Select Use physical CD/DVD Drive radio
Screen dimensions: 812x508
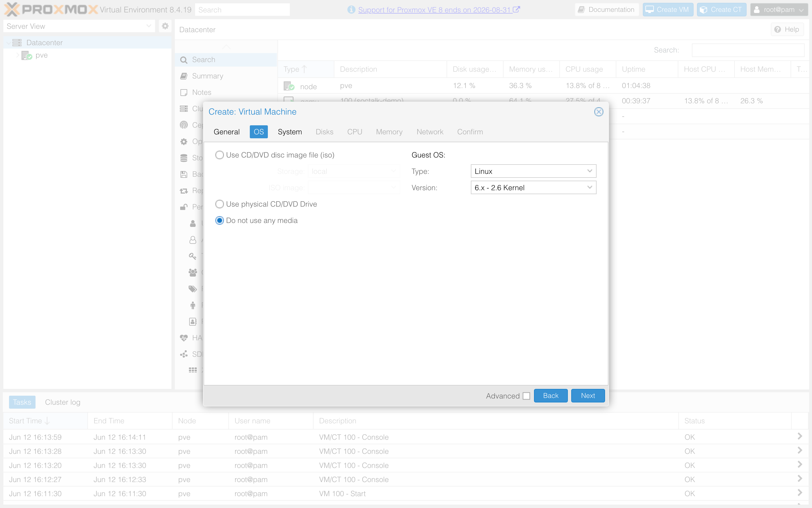[219, 204]
